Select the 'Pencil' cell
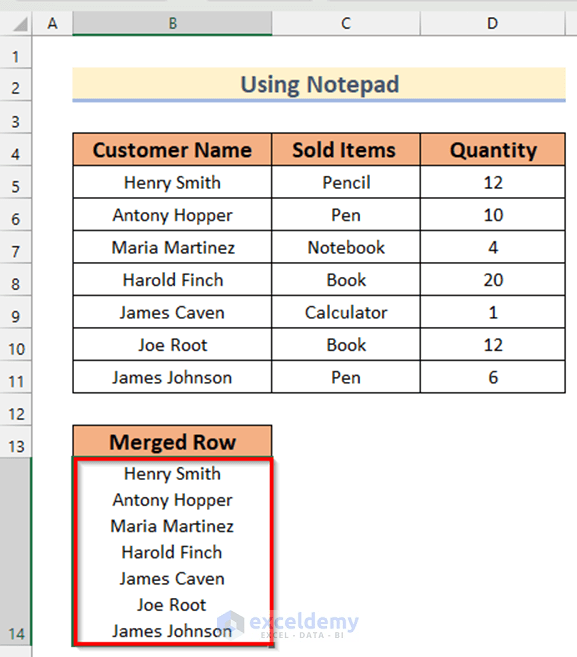 pos(346,182)
